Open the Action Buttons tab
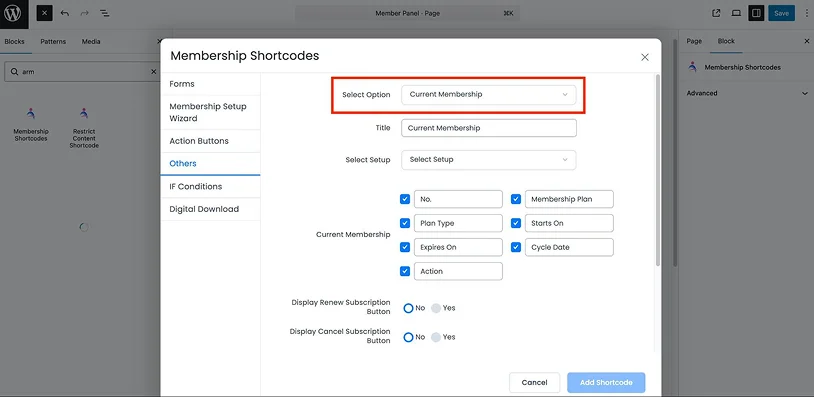Image resolution: width=814 pixels, height=397 pixels. point(210,141)
